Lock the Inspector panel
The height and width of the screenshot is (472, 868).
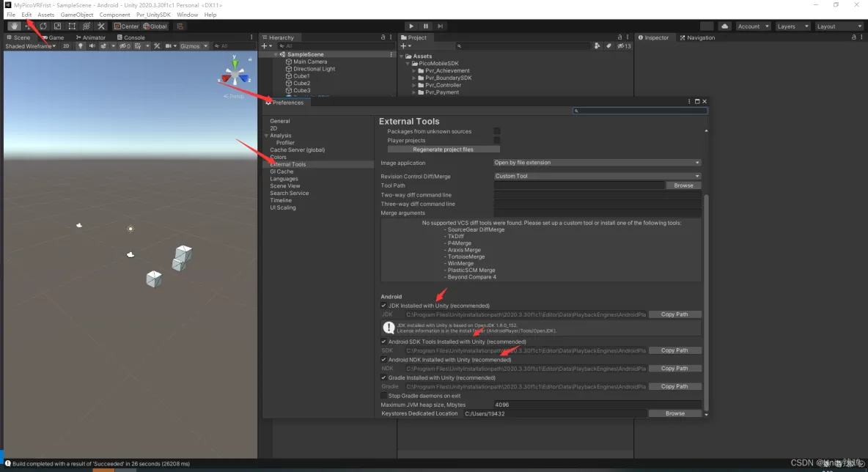[853, 37]
